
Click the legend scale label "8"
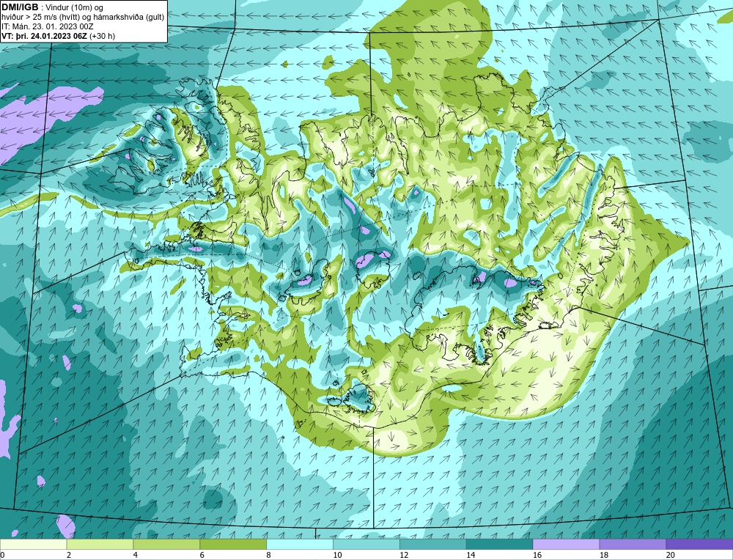pyautogui.click(x=268, y=555)
